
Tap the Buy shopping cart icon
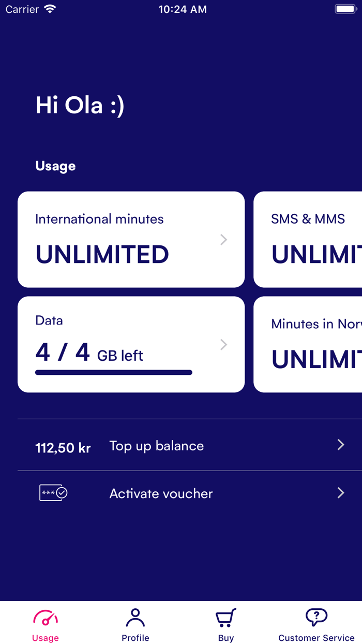(x=226, y=617)
